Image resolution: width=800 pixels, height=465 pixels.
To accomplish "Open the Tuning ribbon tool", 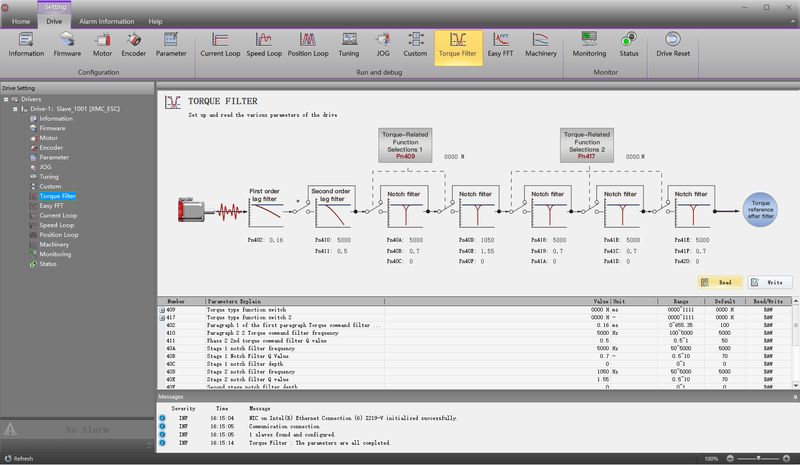I will click(x=348, y=45).
